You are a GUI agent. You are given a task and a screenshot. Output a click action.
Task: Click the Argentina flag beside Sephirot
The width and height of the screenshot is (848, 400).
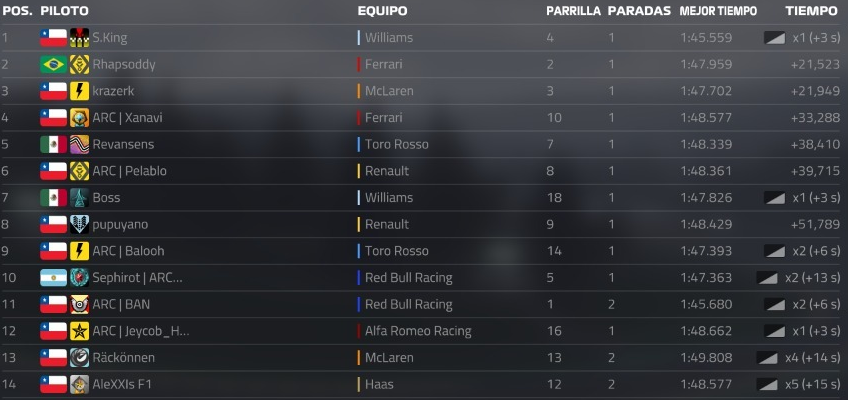pos(54,277)
